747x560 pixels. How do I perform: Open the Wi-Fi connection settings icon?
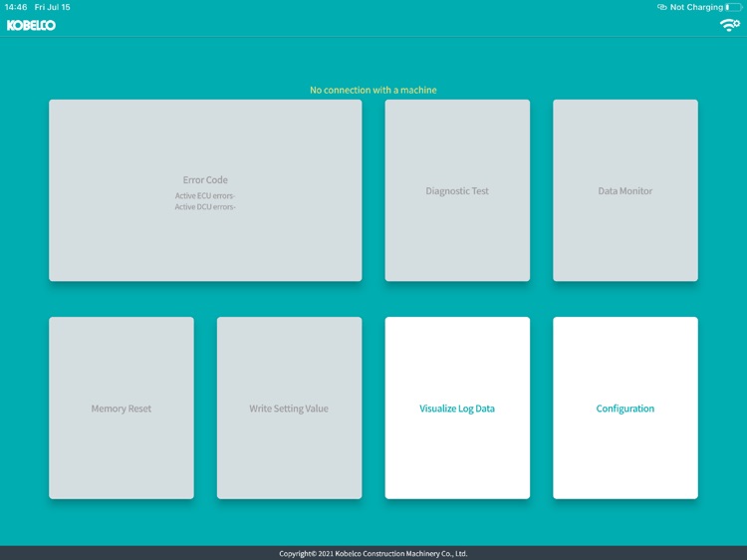tap(729, 25)
